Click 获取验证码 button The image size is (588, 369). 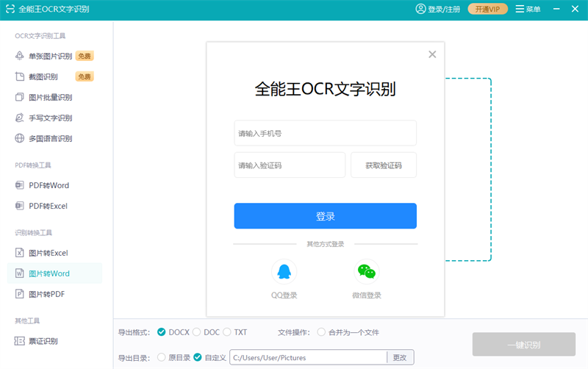383,165
